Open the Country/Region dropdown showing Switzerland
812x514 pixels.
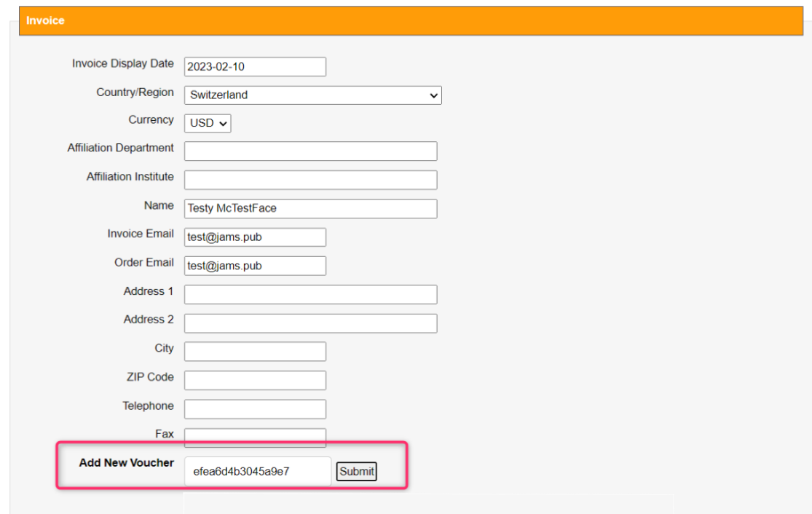[x=312, y=95]
